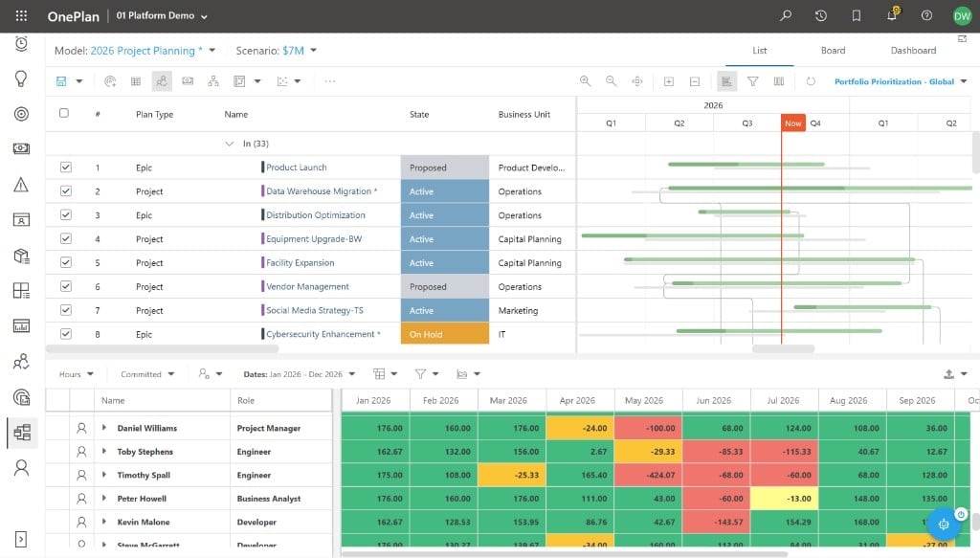Open the Social Media Strategy-TS link
This screenshot has height=558, width=980.
click(314, 310)
